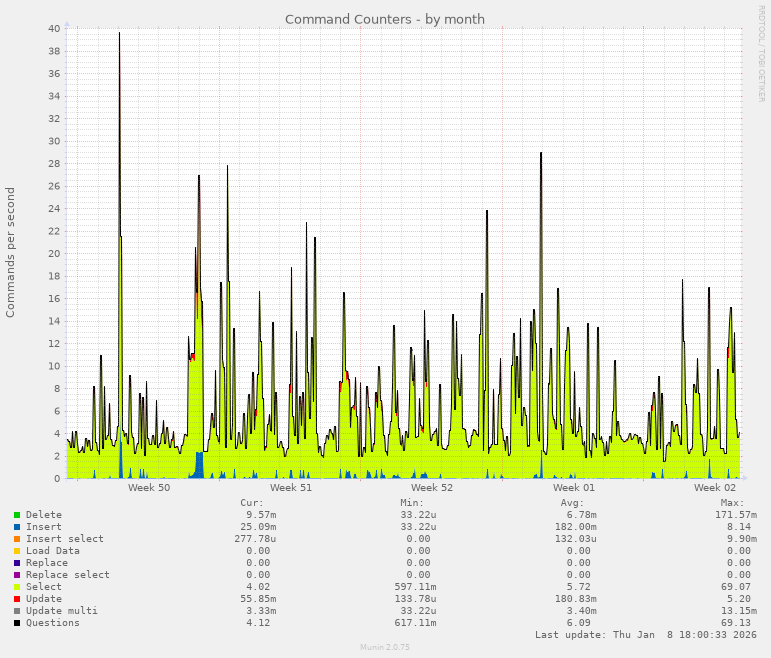The width and height of the screenshot is (771, 658).
Task: Select the Week 01 axis label
Action: (574, 488)
